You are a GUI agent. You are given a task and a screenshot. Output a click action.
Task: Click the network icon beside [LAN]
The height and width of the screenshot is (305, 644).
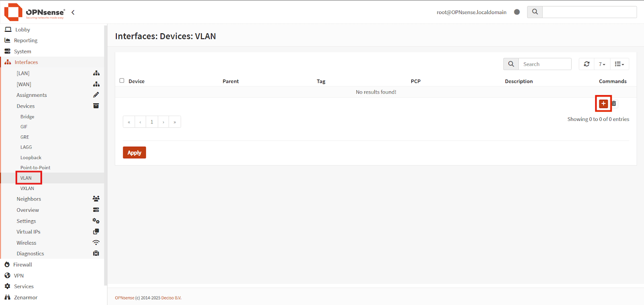pyautogui.click(x=96, y=73)
